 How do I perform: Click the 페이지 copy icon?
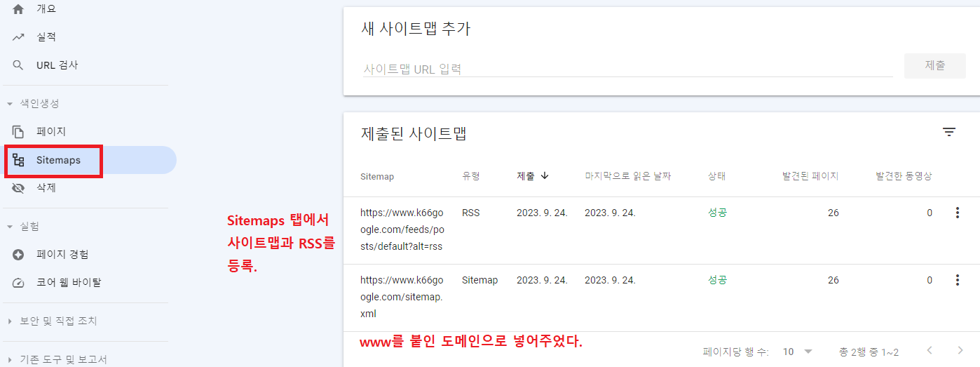coord(18,132)
